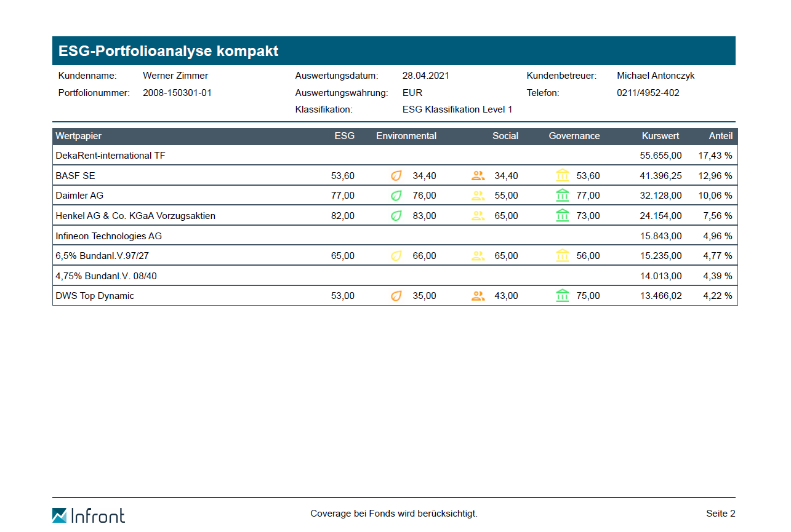This screenshot has width=791, height=532.
Task: Click the Infineon Technologies AG security name
Action: coord(109,236)
